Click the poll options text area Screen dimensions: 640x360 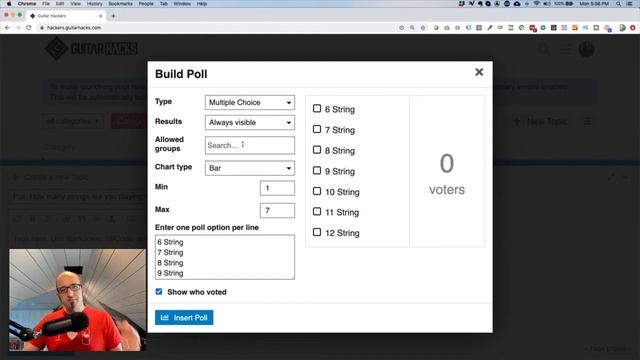pyautogui.click(x=225, y=257)
